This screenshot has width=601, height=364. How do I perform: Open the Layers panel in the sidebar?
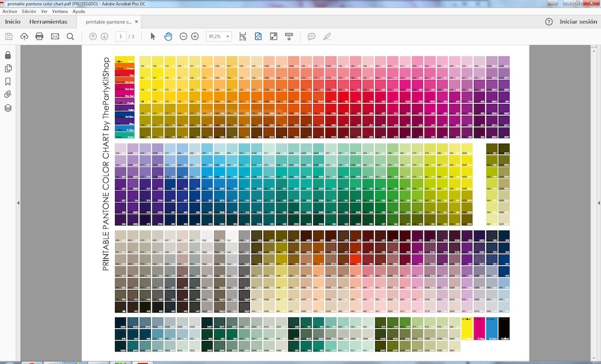pos(7,107)
